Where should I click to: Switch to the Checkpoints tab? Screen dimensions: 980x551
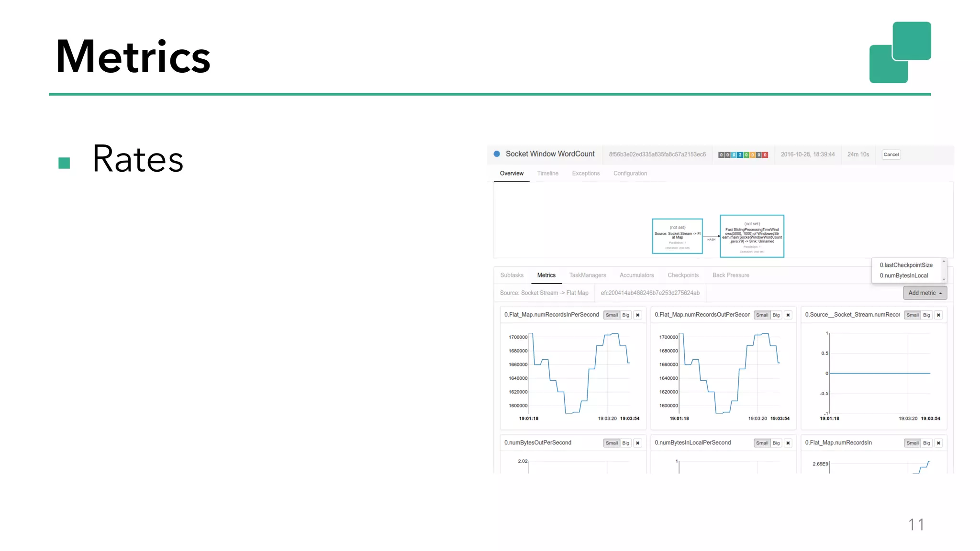coord(683,275)
